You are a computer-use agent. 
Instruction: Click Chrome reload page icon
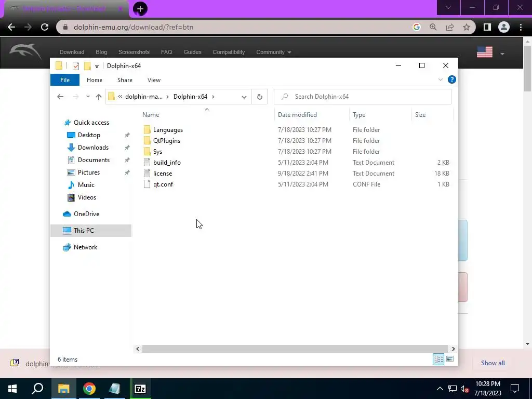45,27
